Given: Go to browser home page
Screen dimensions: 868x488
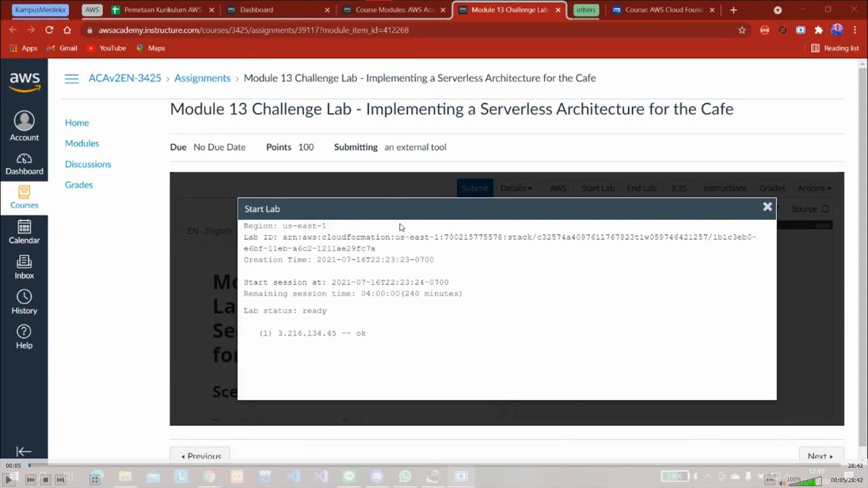Looking at the screenshot, I should [x=67, y=30].
